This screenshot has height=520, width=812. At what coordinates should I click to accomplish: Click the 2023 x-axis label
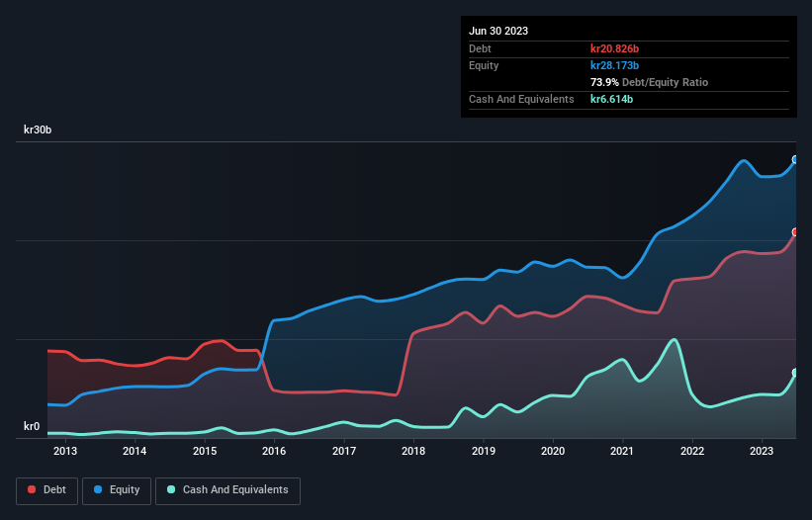click(762, 451)
